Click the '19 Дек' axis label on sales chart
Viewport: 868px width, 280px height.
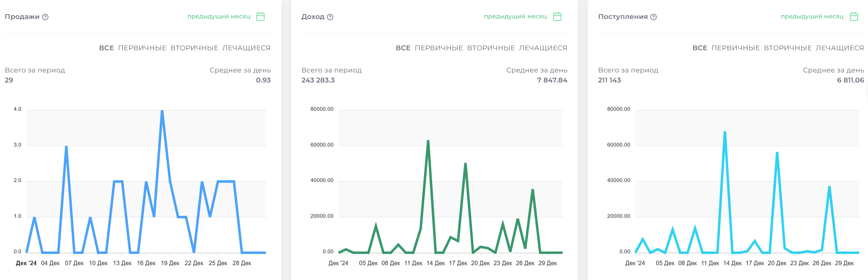(170, 263)
